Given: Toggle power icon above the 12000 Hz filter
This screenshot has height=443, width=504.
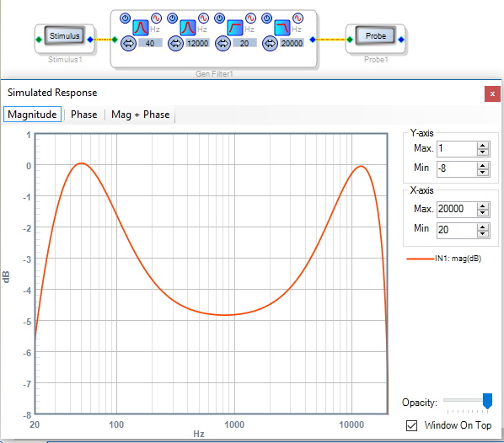Looking at the screenshot, I should pyautogui.click(x=172, y=18).
